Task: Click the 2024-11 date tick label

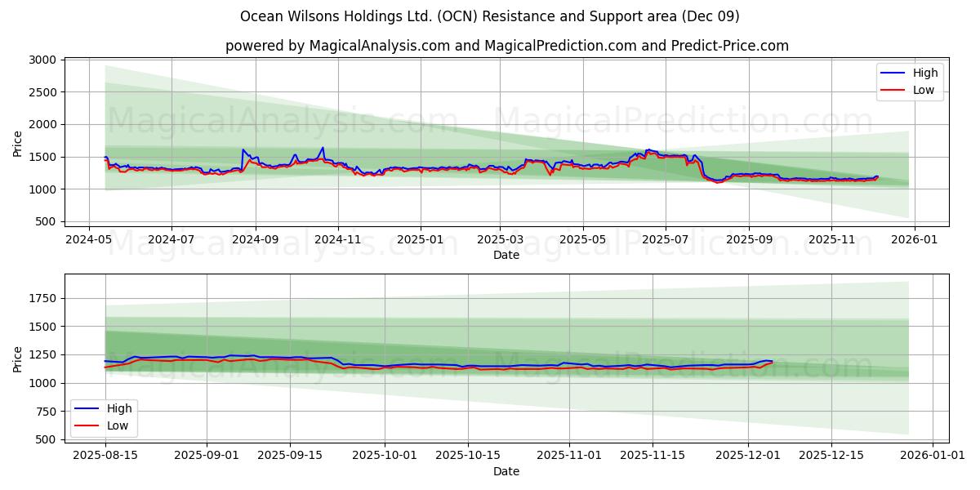Action: (337, 241)
